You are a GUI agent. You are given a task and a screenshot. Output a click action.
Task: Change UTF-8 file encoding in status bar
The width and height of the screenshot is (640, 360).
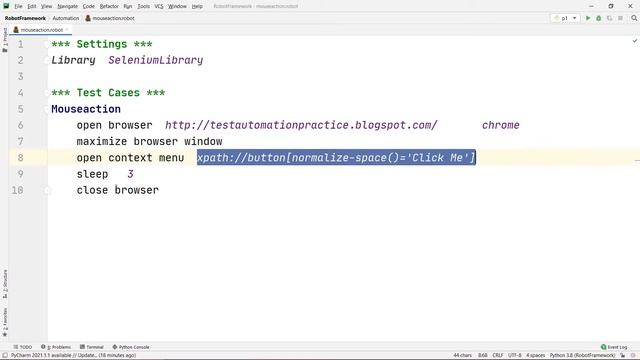point(514,356)
